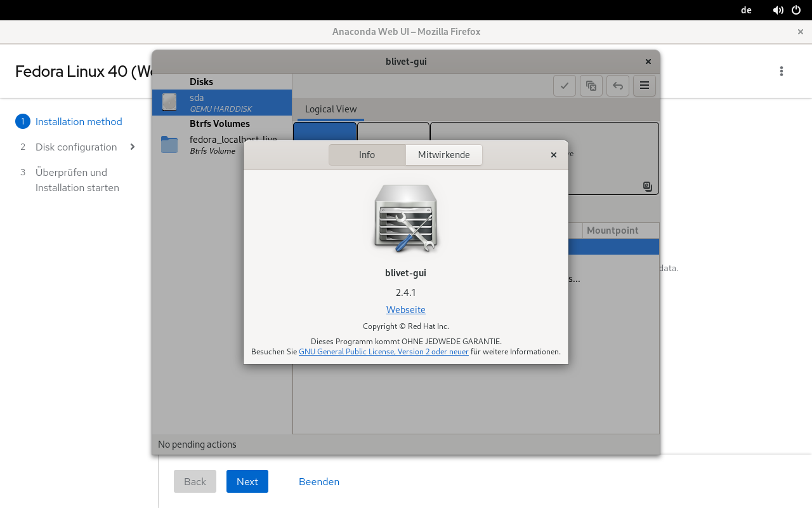
Task: Close the blivet-gui window
Action: coord(648,62)
